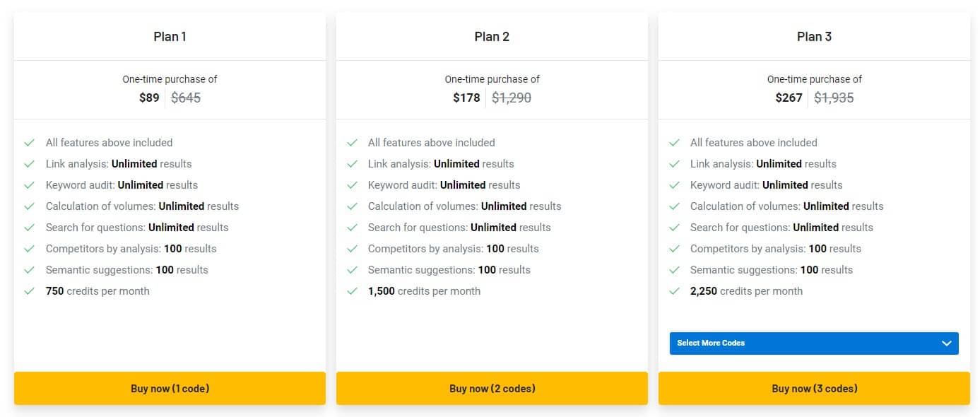Click Plan 3's All features above included entry
The image size is (980, 417).
[x=753, y=142]
